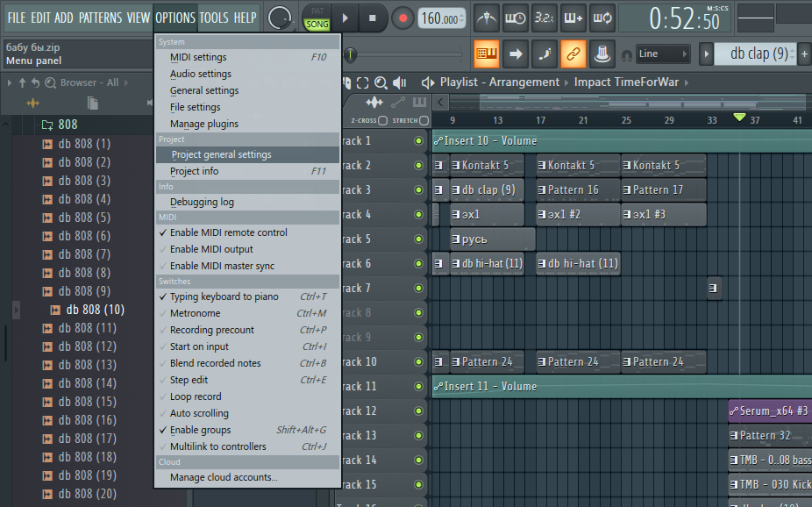The width and height of the screenshot is (812, 507).
Task: Click the stop button
Action: pos(372,18)
